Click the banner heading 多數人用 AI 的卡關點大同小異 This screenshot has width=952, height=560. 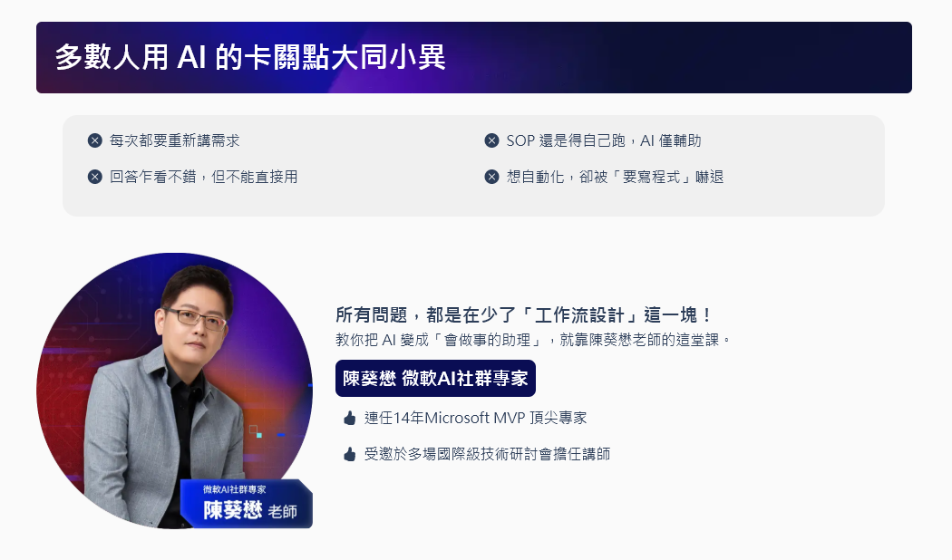coord(251,58)
